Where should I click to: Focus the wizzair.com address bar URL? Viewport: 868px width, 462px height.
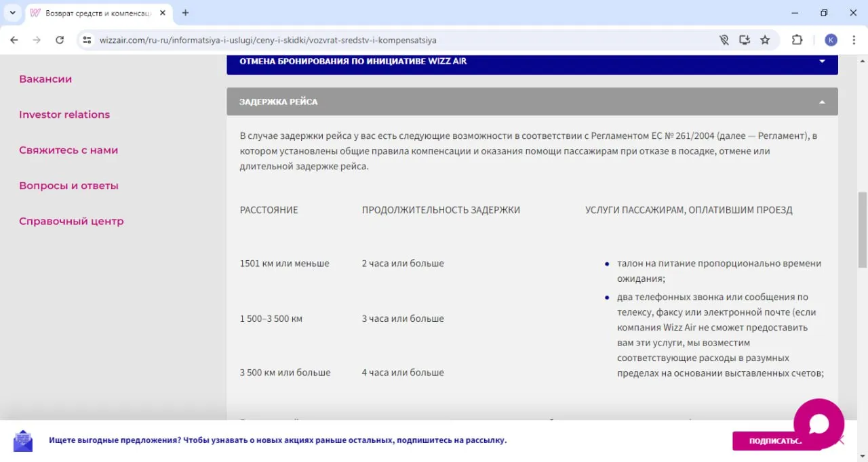point(268,40)
